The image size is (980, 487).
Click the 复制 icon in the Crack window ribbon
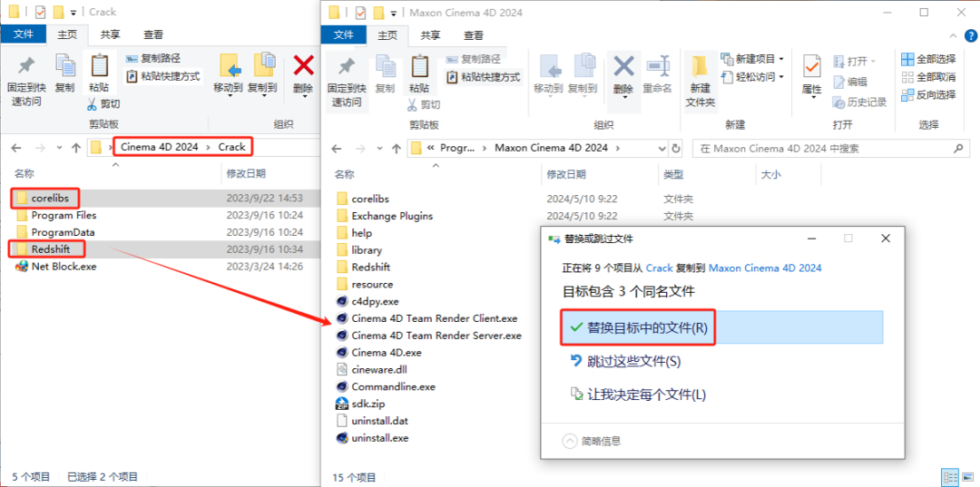64,65
